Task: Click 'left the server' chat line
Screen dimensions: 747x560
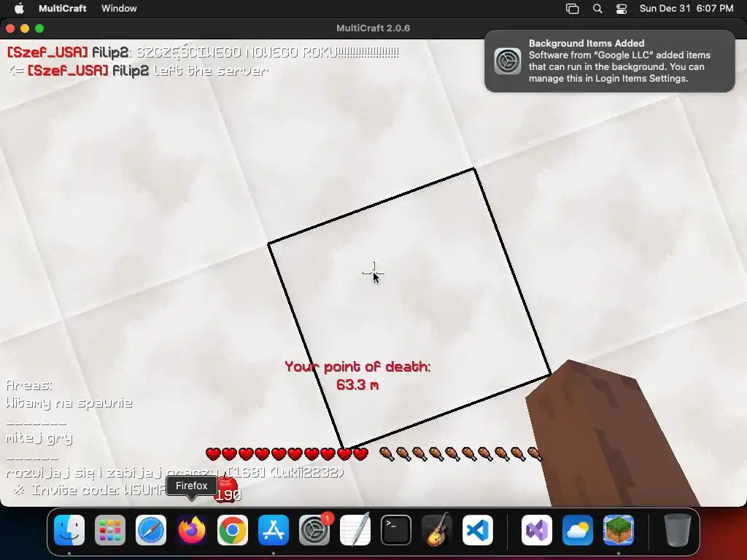Action: point(211,71)
